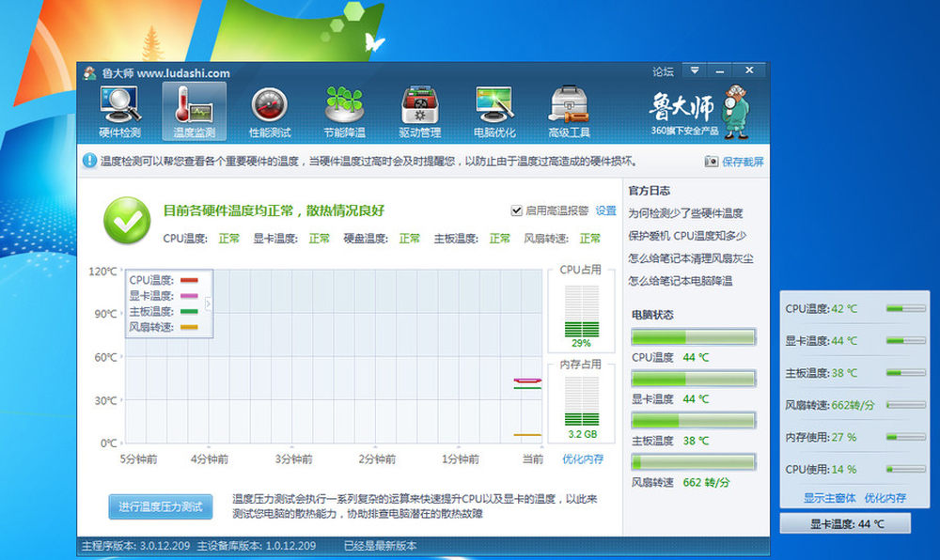Open the 高级工具 advanced tools icon
Viewport: 940px width, 560px height.
coord(569,112)
